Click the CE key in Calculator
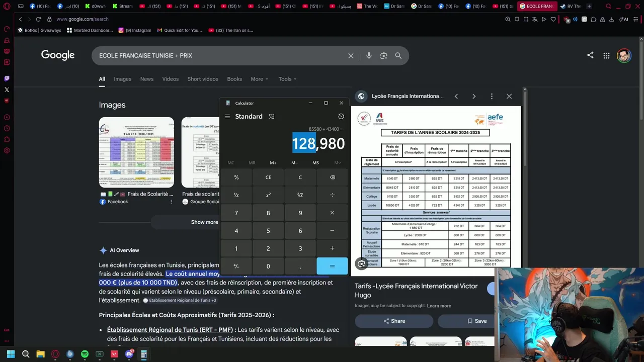The height and width of the screenshot is (362, 644). pos(268,177)
